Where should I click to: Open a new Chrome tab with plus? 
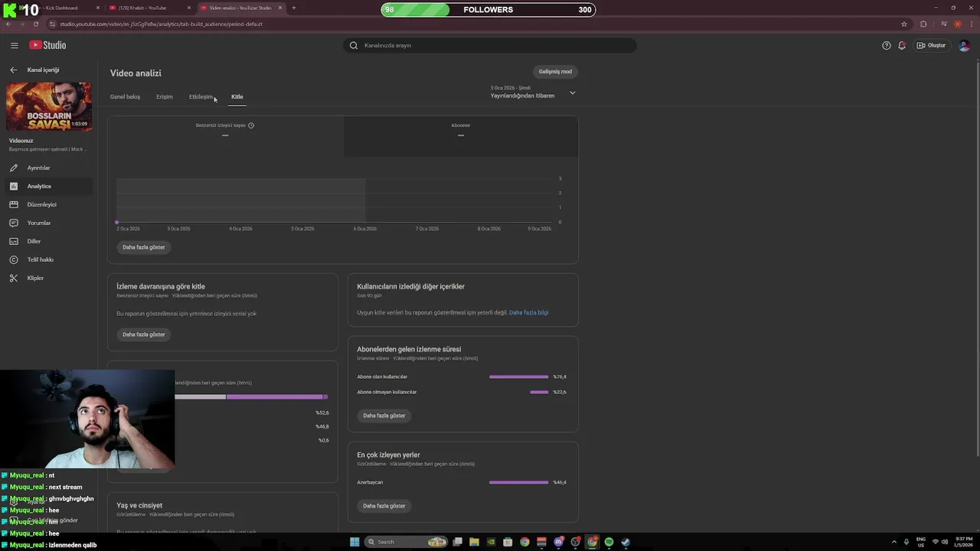(293, 8)
